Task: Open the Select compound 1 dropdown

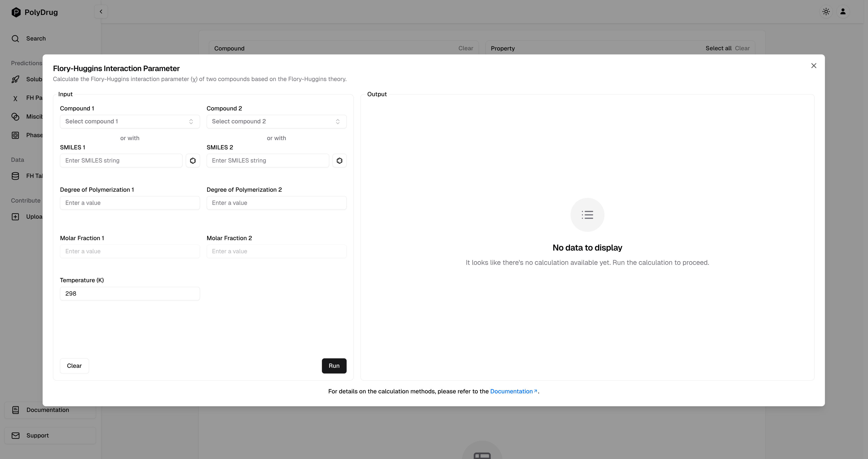Action: click(x=130, y=122)
